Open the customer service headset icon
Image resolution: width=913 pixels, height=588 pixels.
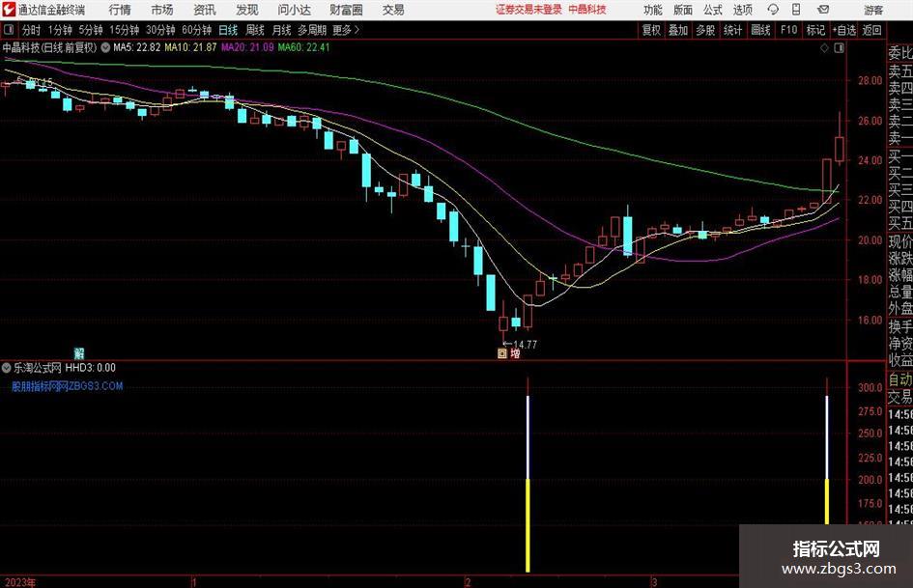(x=773, y=10)
